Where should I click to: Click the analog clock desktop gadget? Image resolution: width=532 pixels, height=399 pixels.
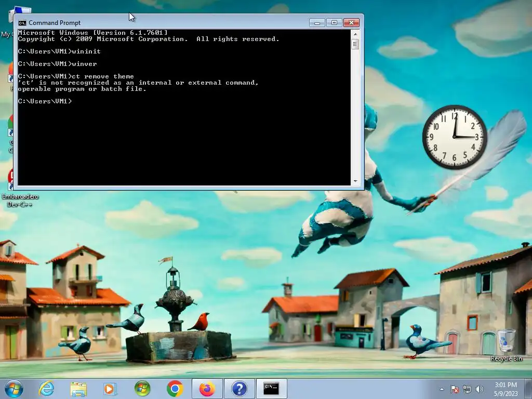click(x=455, y=137)
